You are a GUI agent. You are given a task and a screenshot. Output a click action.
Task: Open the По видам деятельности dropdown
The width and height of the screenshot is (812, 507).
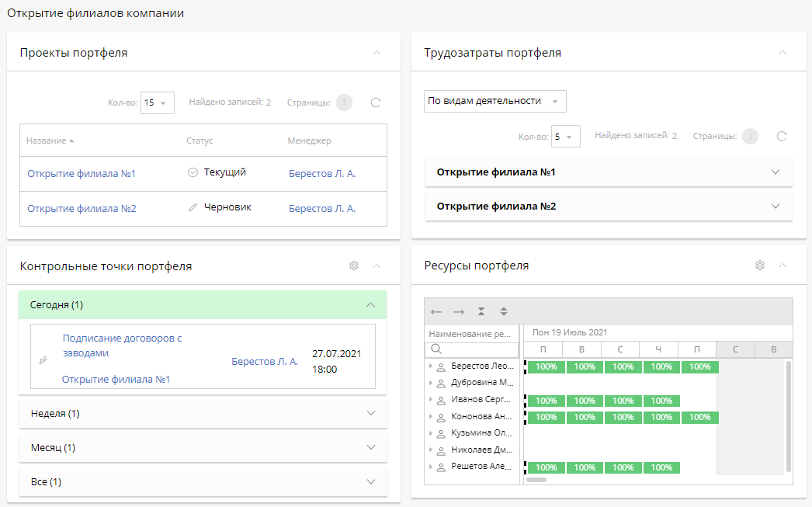point(494,101)
